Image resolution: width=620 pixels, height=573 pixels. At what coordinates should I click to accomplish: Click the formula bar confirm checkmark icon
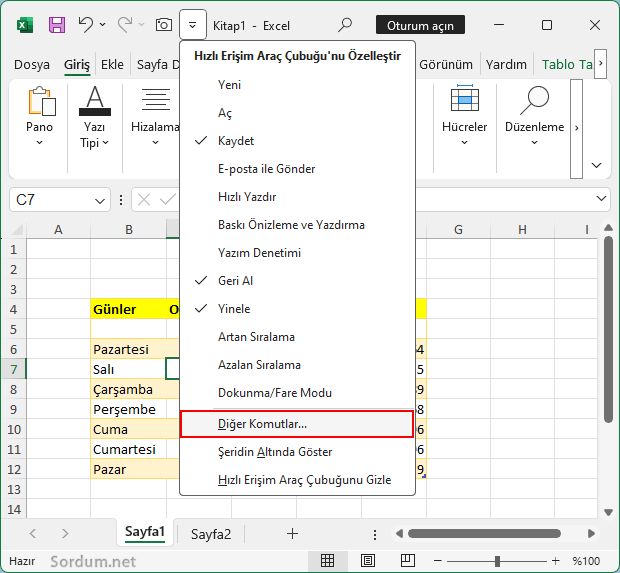point(168,200)
